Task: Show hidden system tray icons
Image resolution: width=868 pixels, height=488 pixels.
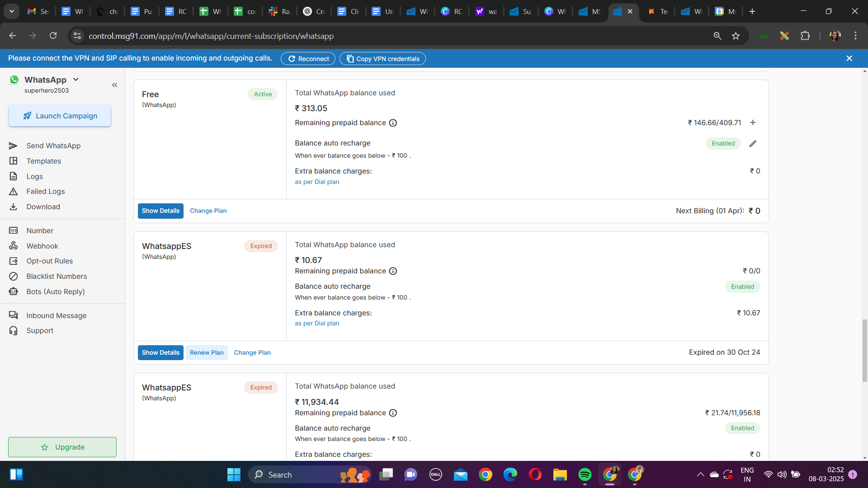Action: [x=700, y=474]
